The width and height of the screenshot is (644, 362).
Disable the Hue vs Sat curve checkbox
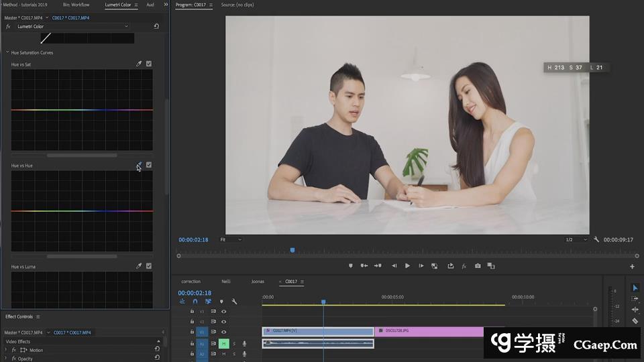[149, 64]
